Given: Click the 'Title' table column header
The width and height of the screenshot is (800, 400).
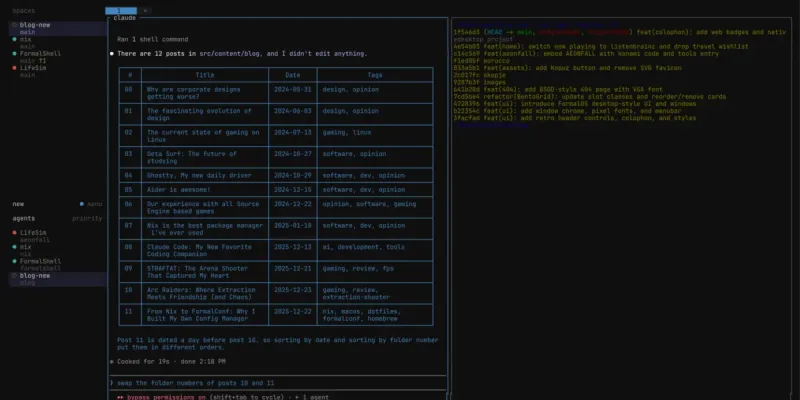Looking at the screenshot, I should point(205,75).
